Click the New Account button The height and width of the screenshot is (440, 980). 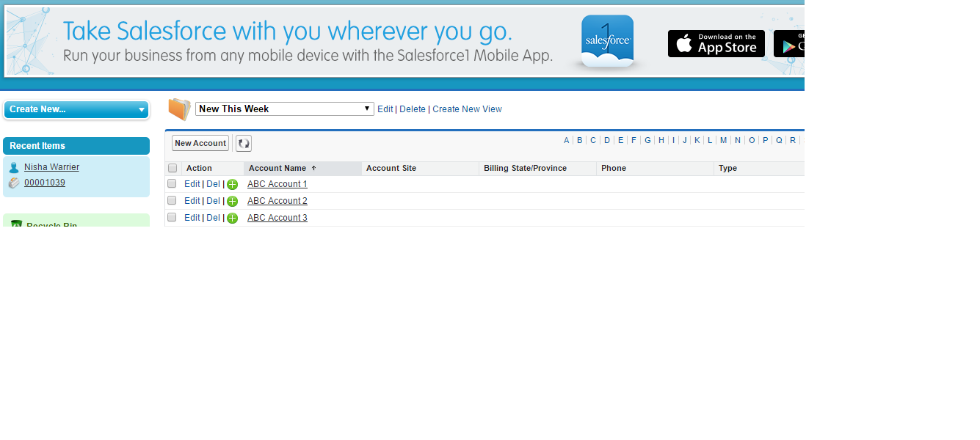[x=200, y=143]
